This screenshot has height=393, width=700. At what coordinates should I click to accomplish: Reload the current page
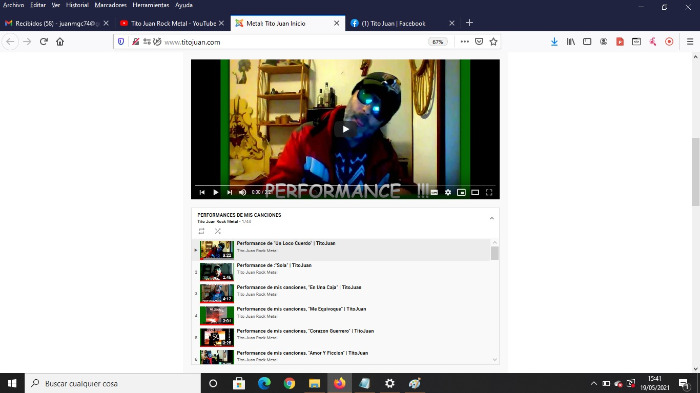(43, 42)
